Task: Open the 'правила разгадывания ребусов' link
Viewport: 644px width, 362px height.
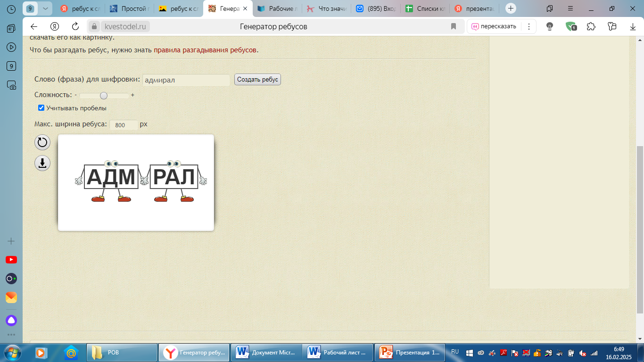Action: [206, 50]
